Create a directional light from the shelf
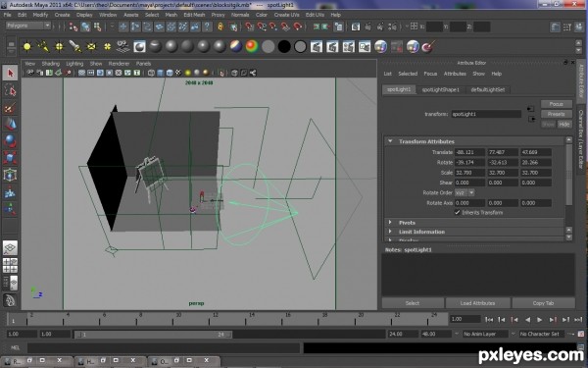This screenshot has height=368, width=588. tap(43, 46)
